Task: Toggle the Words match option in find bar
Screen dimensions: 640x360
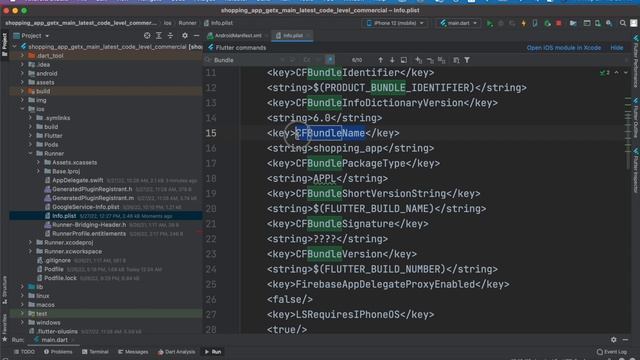Action: (x=319, y=60)
